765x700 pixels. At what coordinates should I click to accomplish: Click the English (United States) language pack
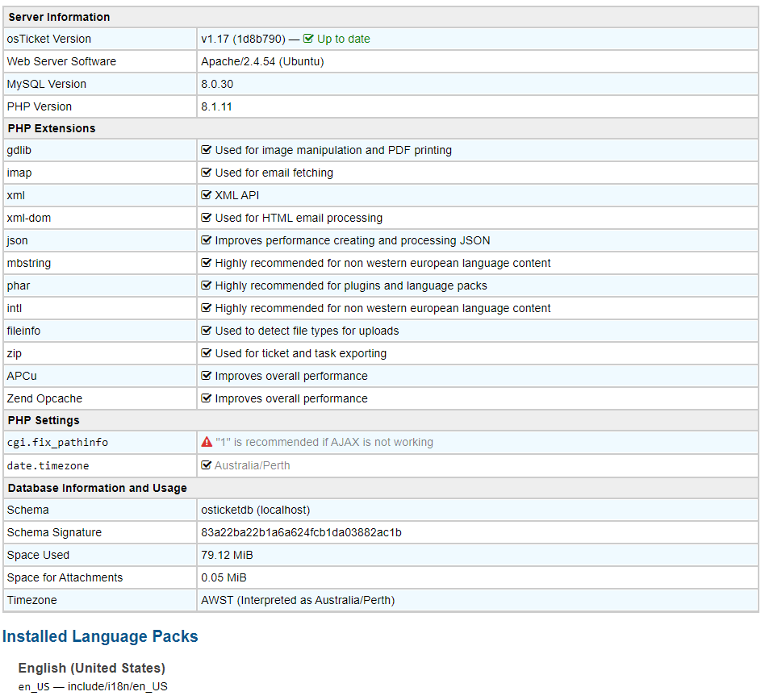[x=92, y=668]
